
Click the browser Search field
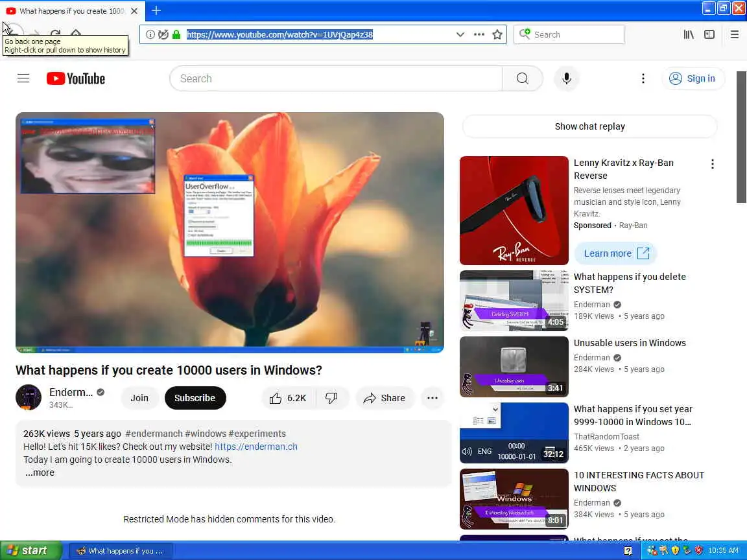(x=569, y=34)
